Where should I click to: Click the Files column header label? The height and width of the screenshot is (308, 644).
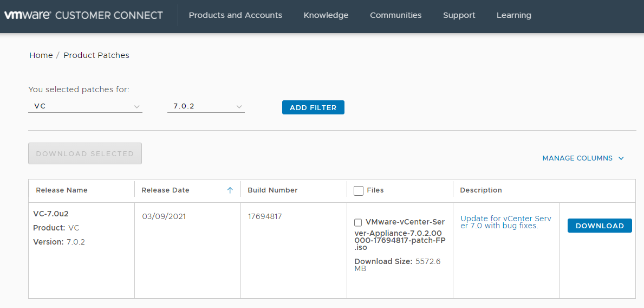375,190
